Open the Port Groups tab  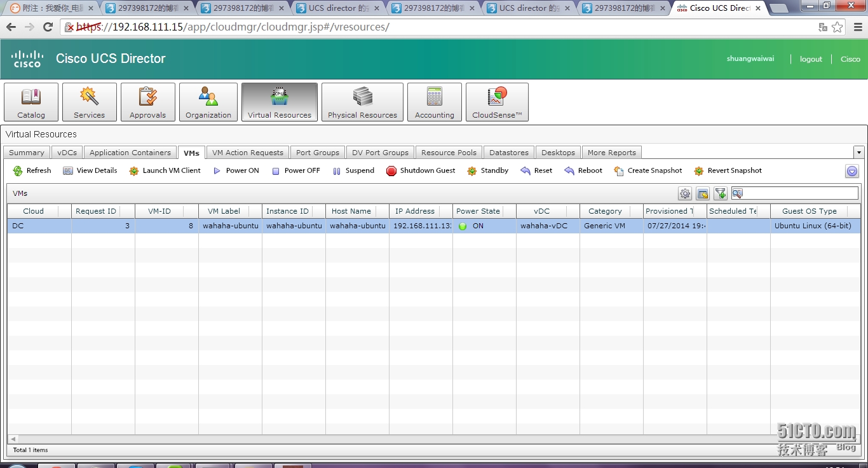pos(318,153)
